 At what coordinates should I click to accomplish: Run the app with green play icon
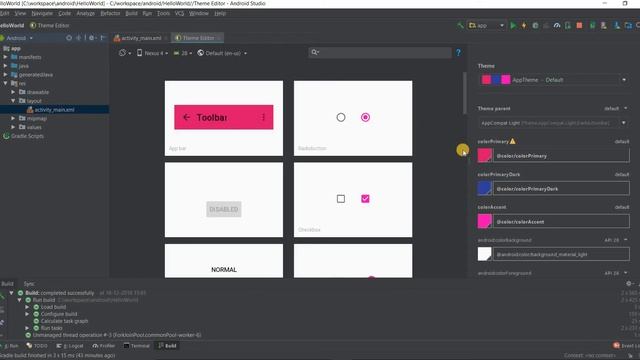click(513, 25)
